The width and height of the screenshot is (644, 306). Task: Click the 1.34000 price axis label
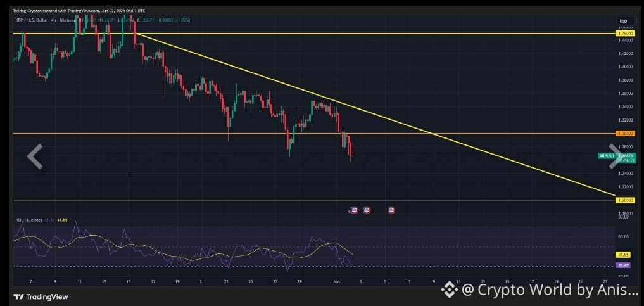[x=626, y=107]
